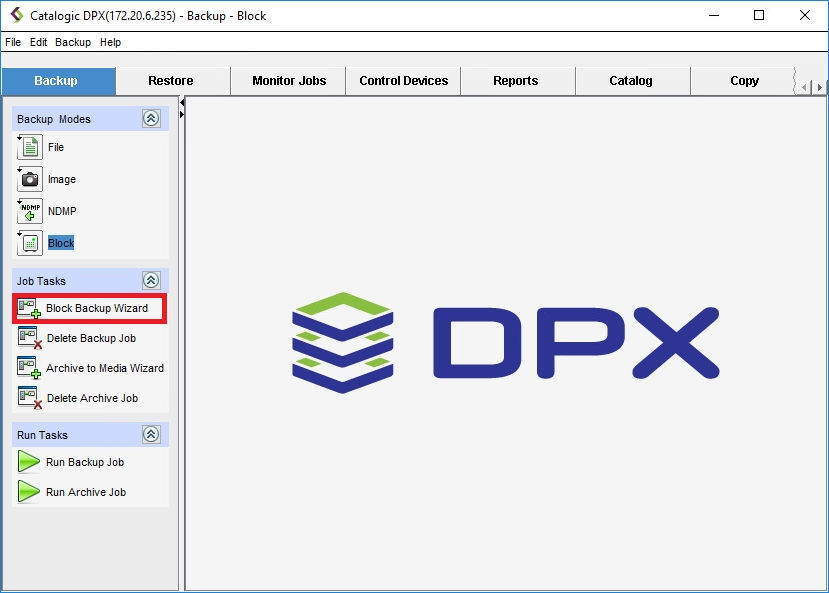Collapse the Backup Modes section
The height and width of the screenshot is (593, 829).
click(x=151, y=119)
